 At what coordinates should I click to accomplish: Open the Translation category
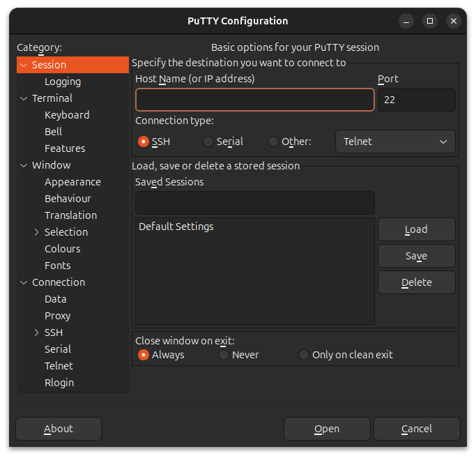tap(70, 215)
